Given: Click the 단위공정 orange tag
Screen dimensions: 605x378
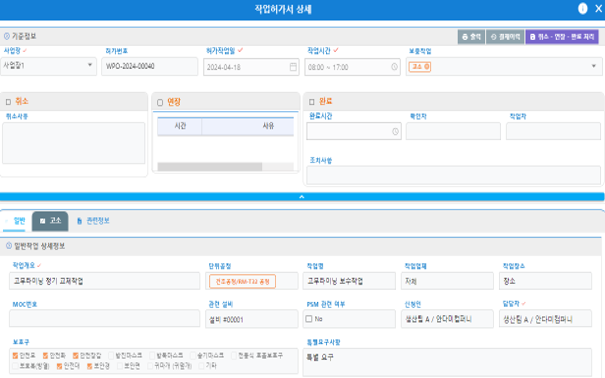Looking at the screenshot, I should (242, 281).
